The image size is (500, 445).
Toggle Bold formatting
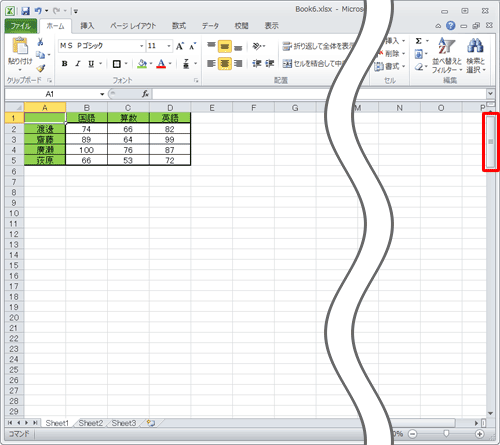pos(65,64)
